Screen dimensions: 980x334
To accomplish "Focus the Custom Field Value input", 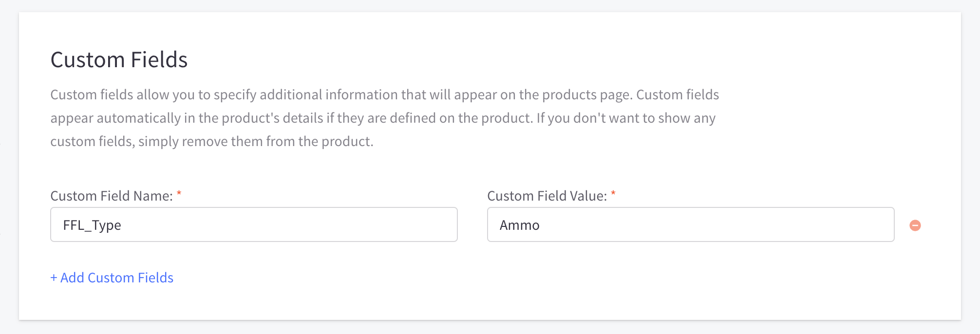I will coord(690,224).
